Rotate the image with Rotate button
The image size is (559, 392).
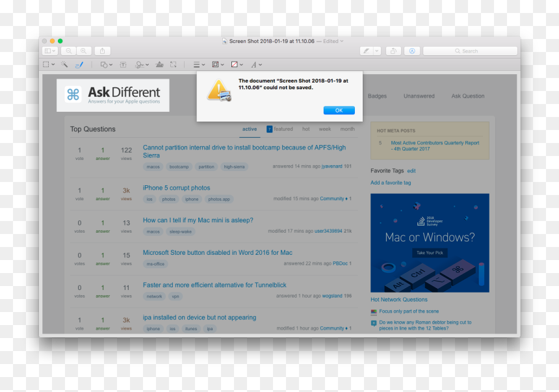point(393,51)
